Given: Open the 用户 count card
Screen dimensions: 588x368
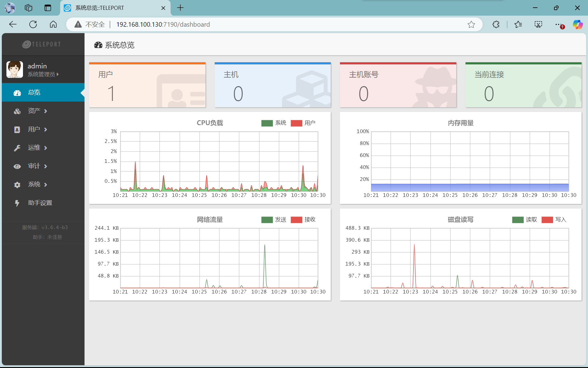Looking at the screenshot, I should pyautogui.click(x=147, y=85).
